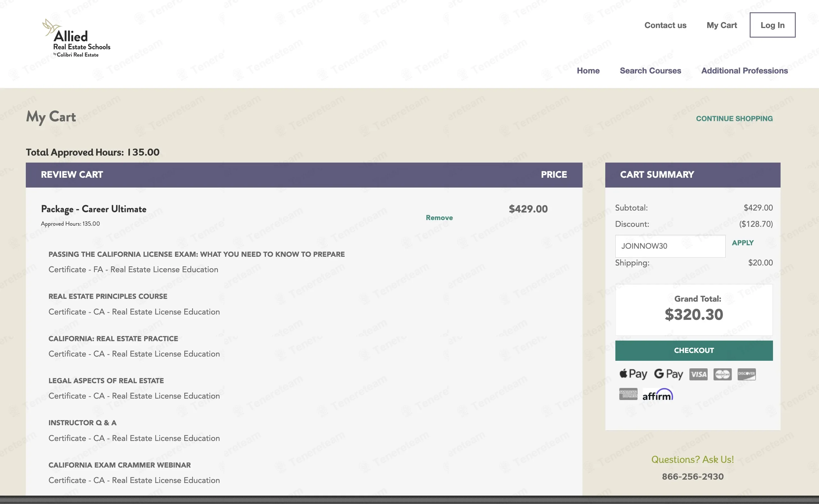Click the Allied Real Estate Schools logo
Viewport: 819px width, 504px height.
(x=76, y=39)
